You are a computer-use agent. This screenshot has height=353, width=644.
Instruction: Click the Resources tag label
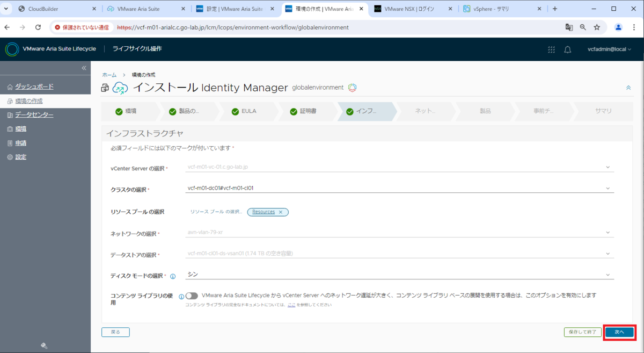(264, 212)
